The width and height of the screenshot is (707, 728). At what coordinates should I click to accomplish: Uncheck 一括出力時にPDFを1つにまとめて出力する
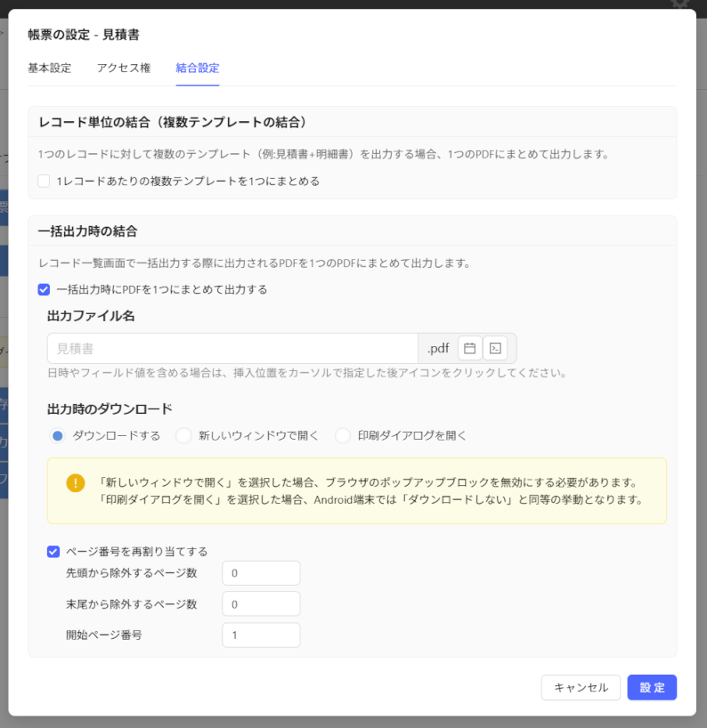coord(44,290)
